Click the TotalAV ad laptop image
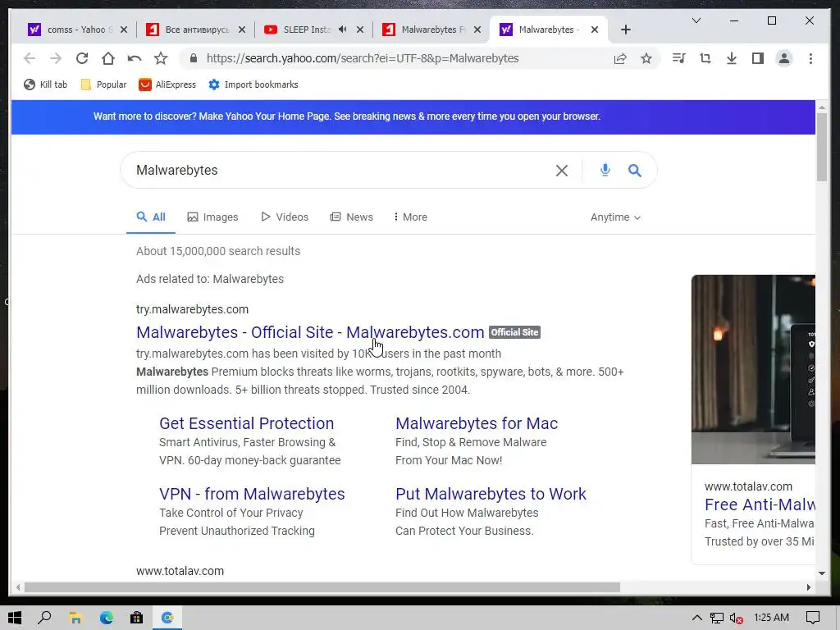The height and width of the screenshot is (630, 840). [753, 370]
